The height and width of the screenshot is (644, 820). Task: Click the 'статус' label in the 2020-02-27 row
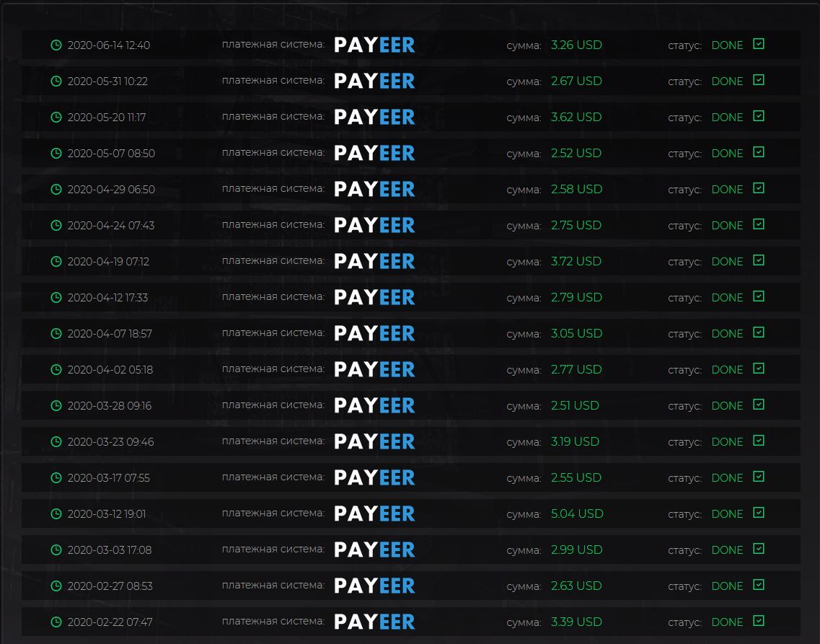pyautogui.click(x=684, y=586)
